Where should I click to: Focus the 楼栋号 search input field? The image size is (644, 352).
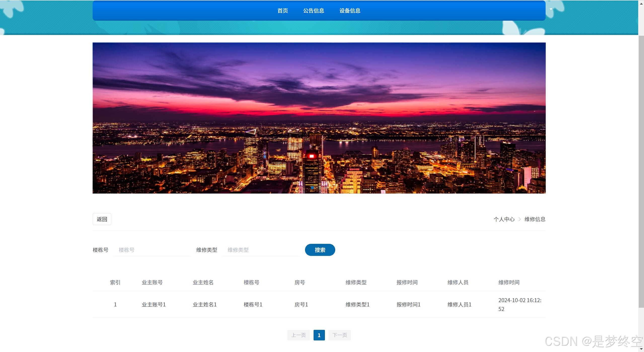152,250
